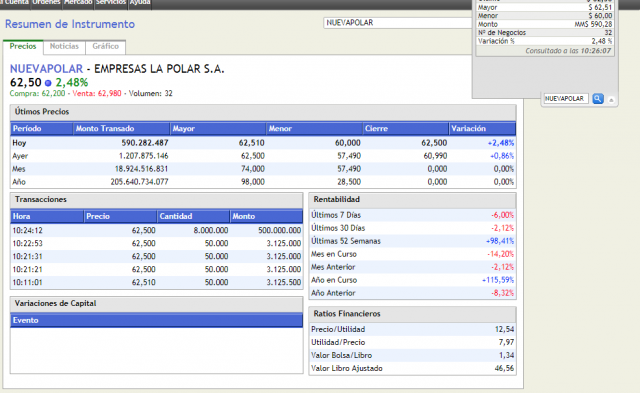Viewport: 640px width, 393px height.
Task: Select the Precios tab
Action: [23, 47]
